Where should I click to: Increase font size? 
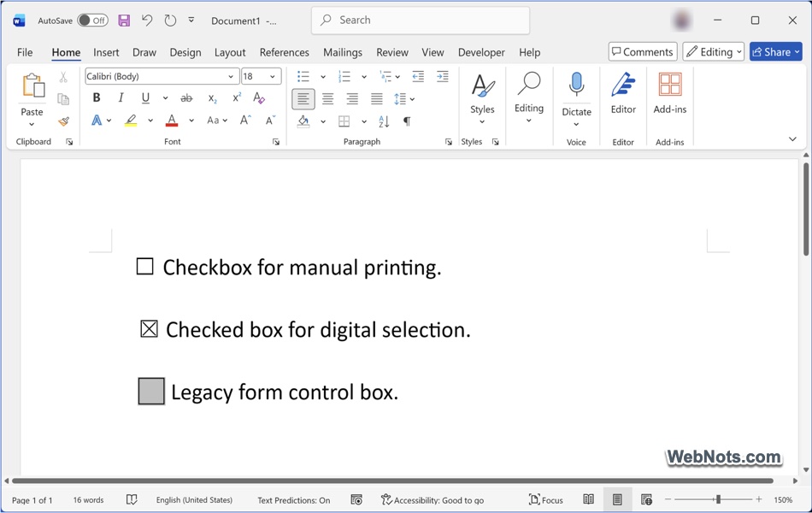pyautogui.click(x=245, y=121)
